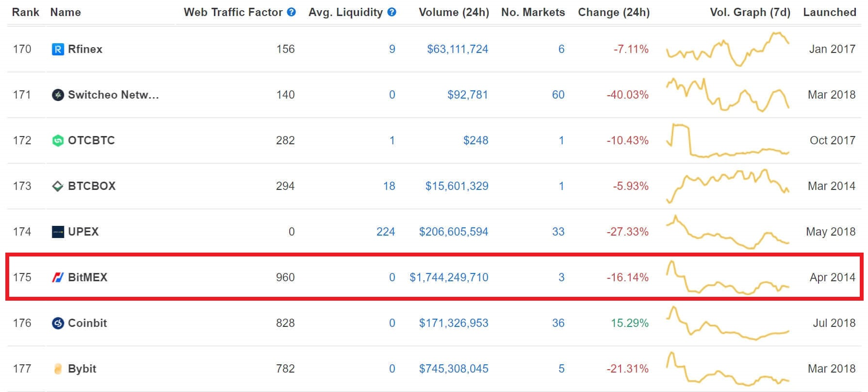868x392 pixels.
Task: Click Coinbit's 36 markets count
Action: 558,323
